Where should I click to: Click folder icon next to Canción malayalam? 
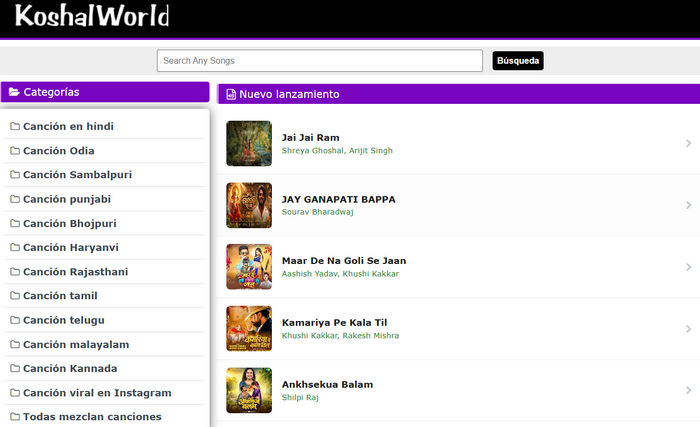(15, 344)
